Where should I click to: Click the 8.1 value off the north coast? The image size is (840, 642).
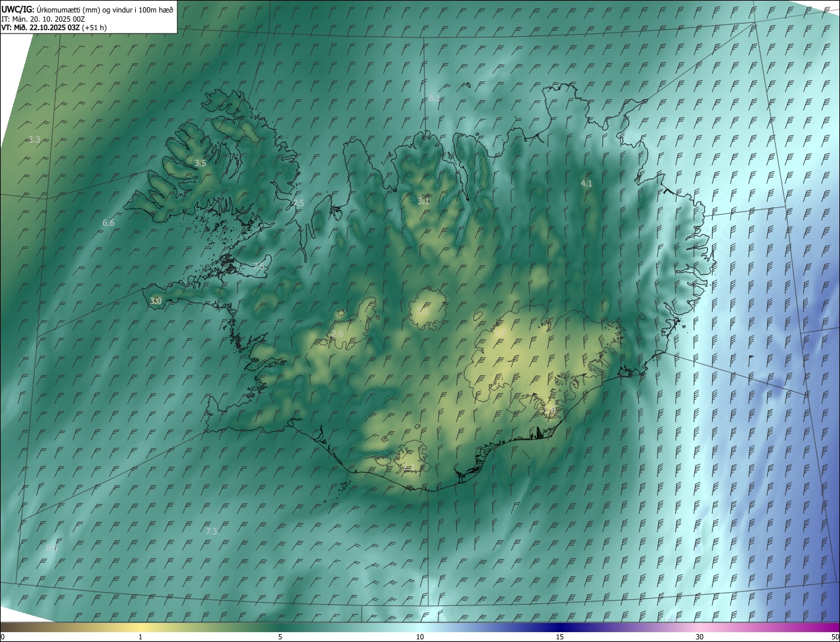434,98
